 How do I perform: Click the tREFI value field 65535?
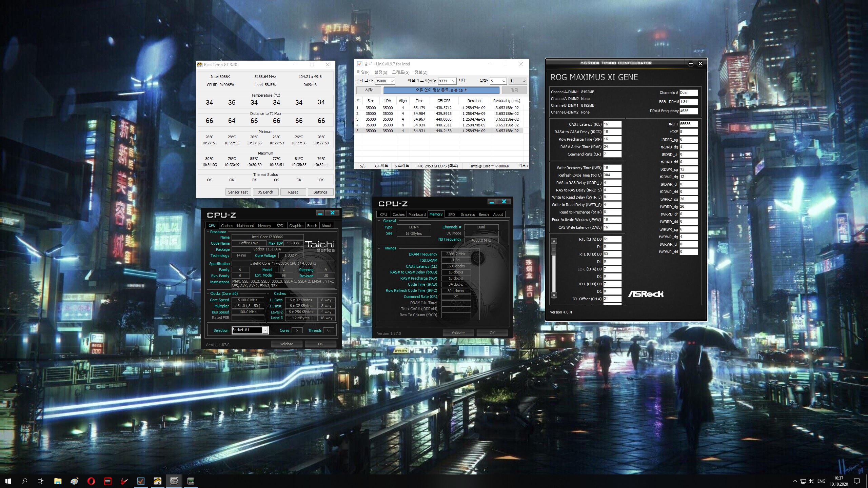point(688,124)
